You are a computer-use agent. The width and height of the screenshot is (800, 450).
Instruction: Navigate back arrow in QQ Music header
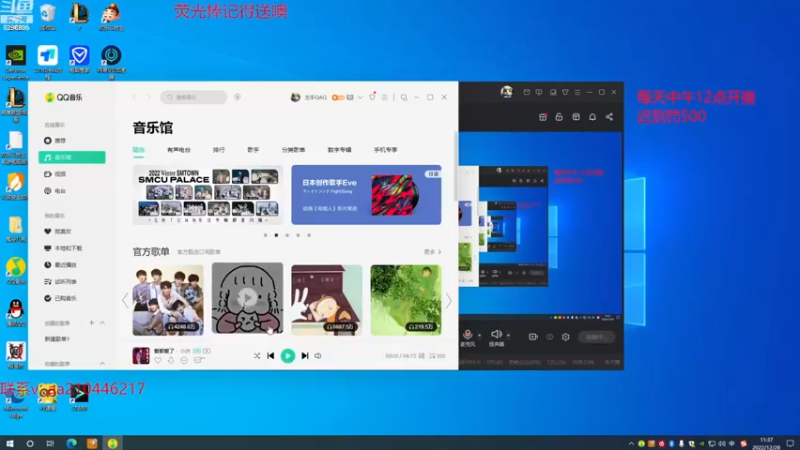pyautogui.click(x=135, y=97)
